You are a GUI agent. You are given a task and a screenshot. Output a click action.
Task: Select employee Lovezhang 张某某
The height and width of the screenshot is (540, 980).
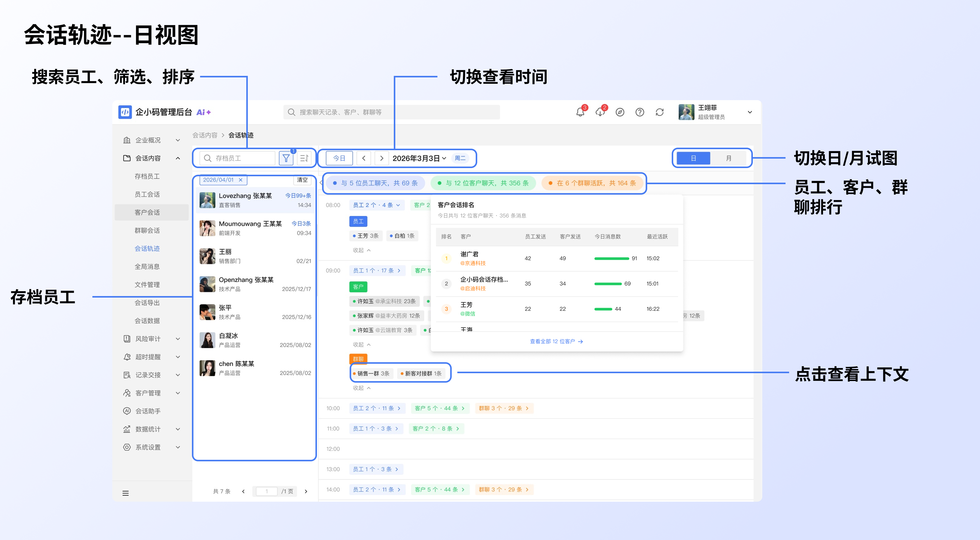click(255, 200)
